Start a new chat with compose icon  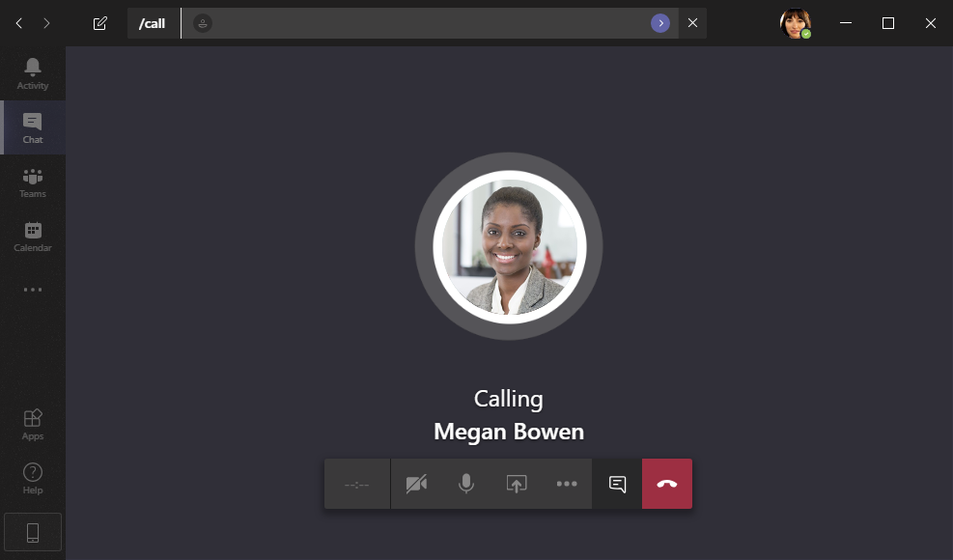click(100, 23)
